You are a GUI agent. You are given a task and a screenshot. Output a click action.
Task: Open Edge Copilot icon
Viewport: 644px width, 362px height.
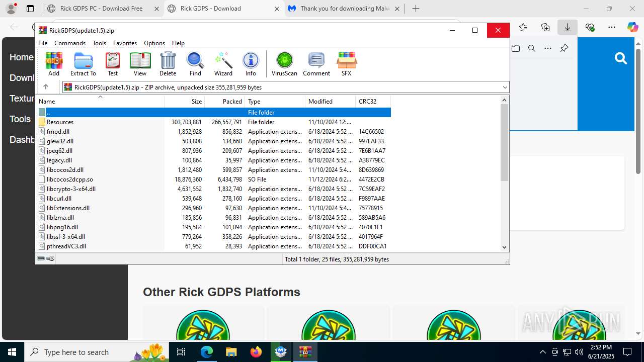[x=632, y=27]
